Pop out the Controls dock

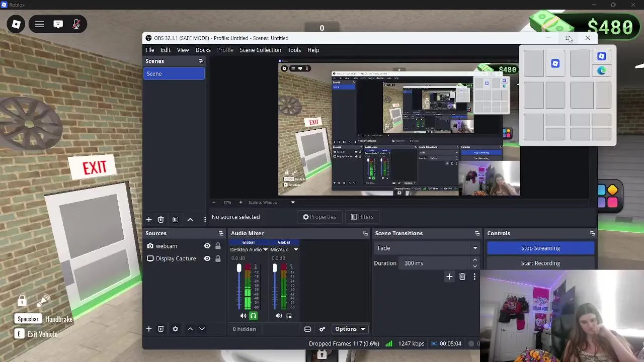pyautogui.click(x=592, y=233)
